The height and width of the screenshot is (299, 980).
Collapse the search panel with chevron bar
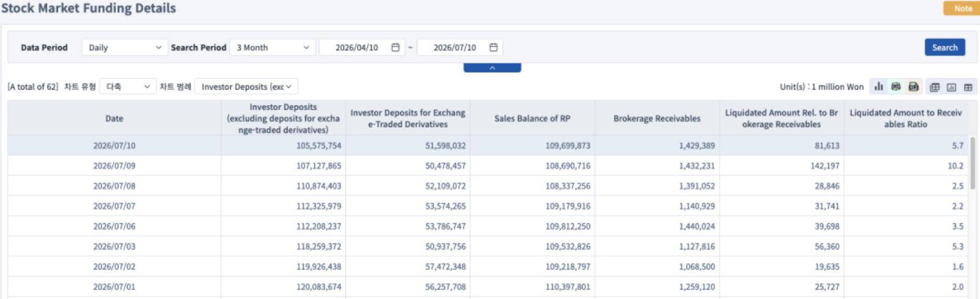[x=492, y=68]
